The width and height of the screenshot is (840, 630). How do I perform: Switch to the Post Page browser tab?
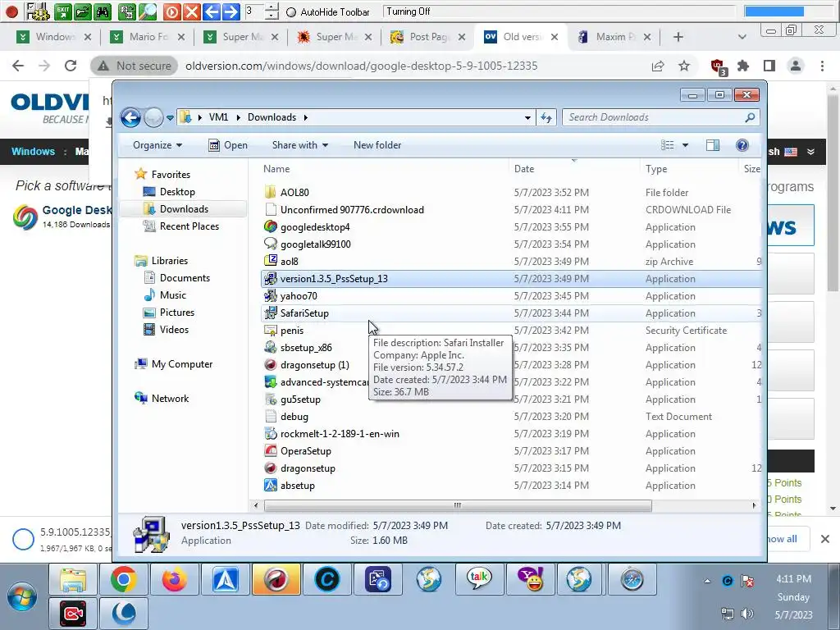coord(428,37)
